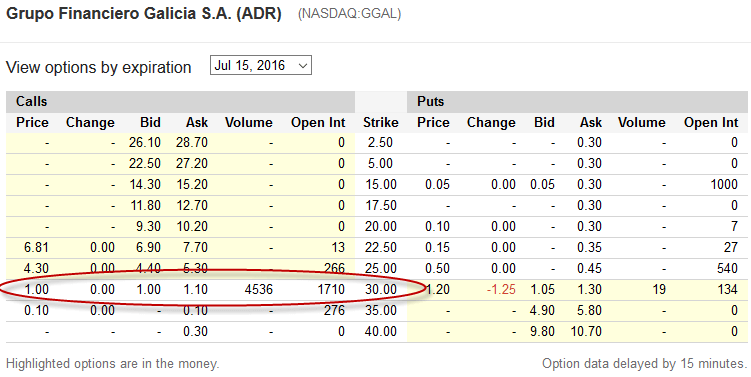751x377 pixels.
Task: Click put open interest 134
Action: click(728, 290)
